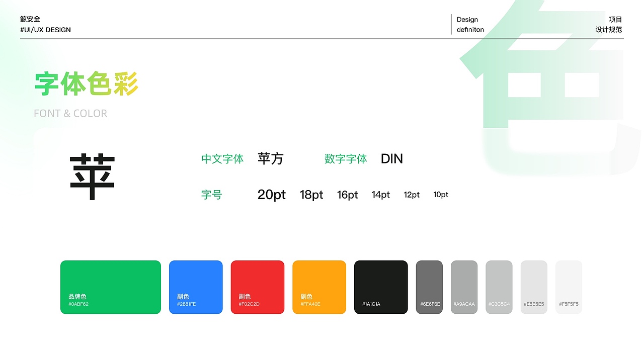Click the 12pt size sample
This screenshot has width=644, height=362.
click(412, 195)
